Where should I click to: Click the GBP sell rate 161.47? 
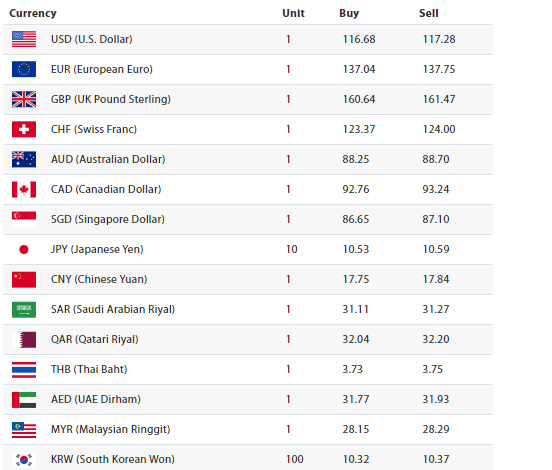click(x=439, y=99)
